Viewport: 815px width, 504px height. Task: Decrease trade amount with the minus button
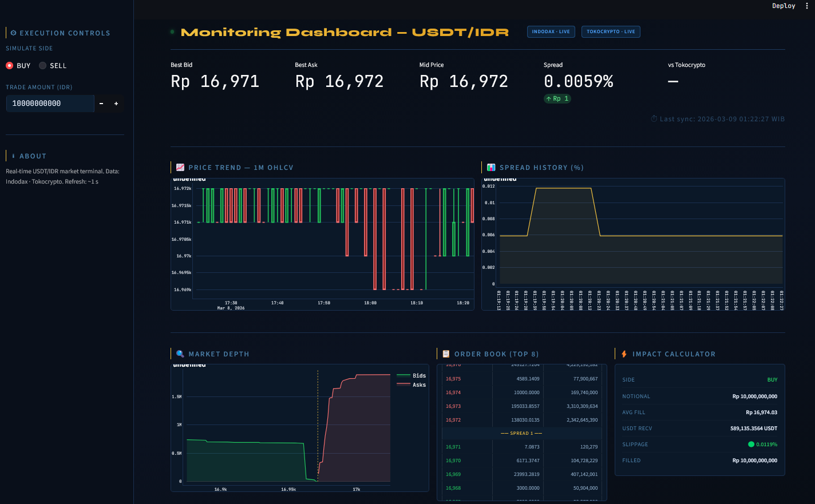[101, 104]
